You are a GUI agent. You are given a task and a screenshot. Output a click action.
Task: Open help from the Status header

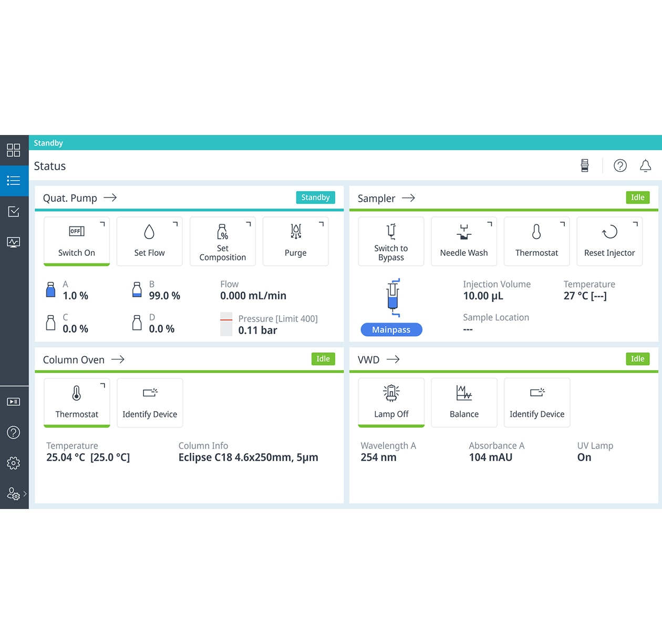pyautogui.click(x=620, y=166)
